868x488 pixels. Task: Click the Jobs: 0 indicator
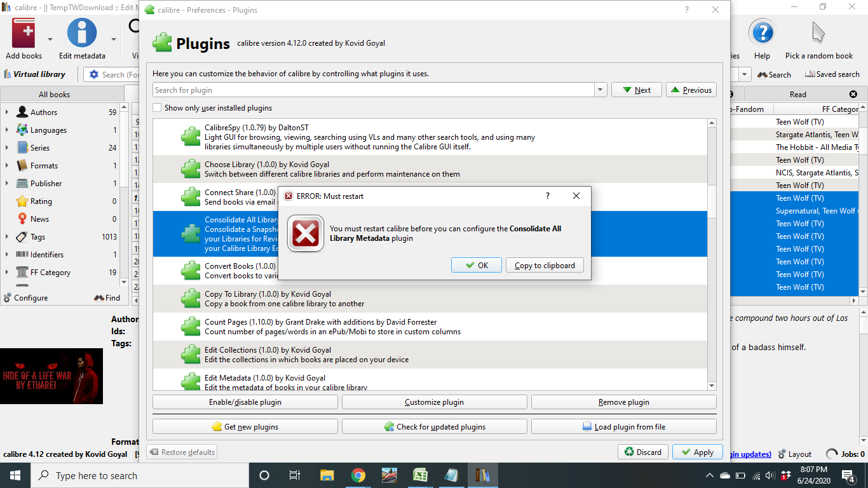pyautogui.click(x=845, y=454)
